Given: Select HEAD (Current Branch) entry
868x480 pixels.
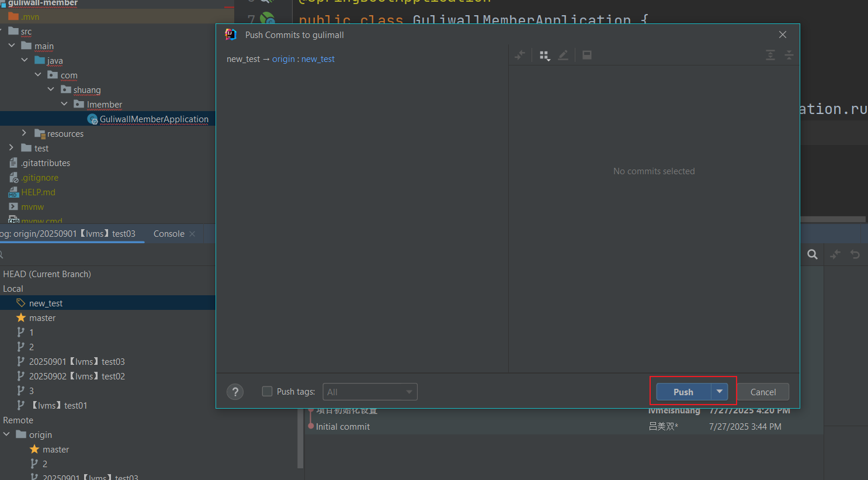Looking at the screenshot, I should click(x=47, y=274).
